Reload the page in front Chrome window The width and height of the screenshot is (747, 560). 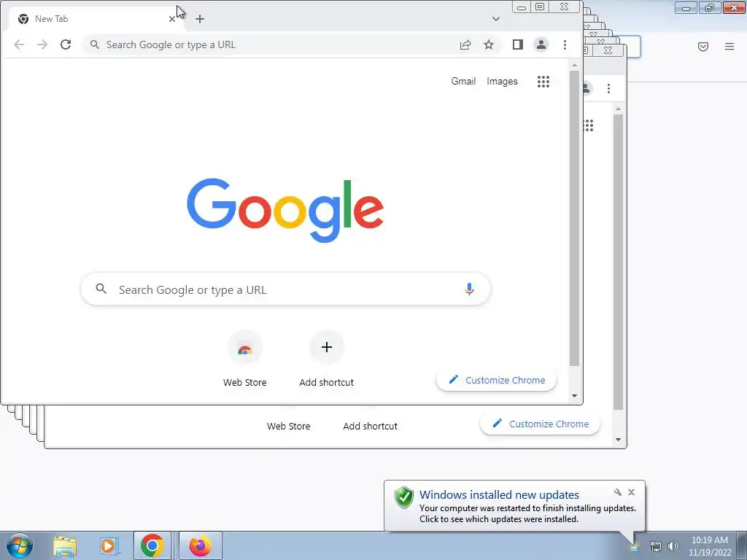[66, 44]
